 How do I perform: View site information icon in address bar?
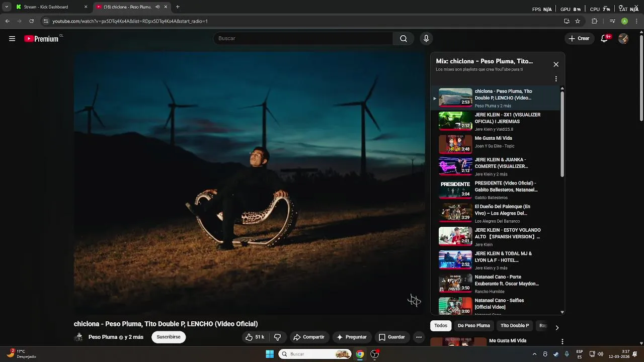(x=46, y=21)
